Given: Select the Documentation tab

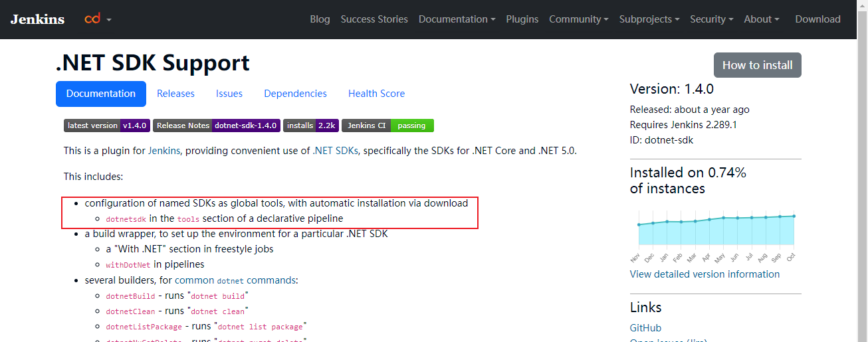Looking at the screenshot, I should coord(101,94).
